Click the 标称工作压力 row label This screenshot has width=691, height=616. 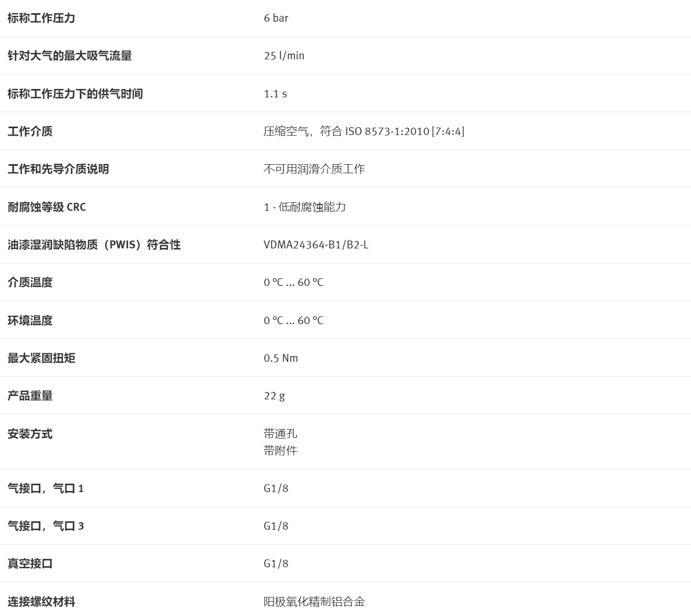coord(41,18)
